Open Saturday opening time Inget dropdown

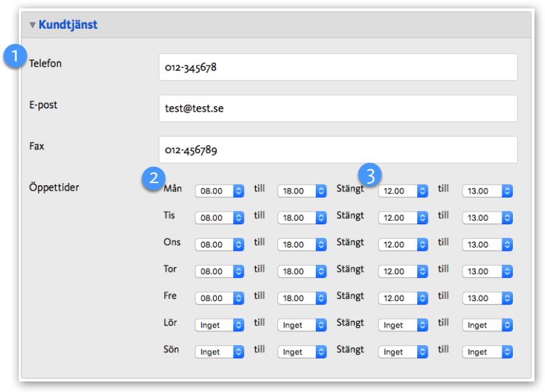point(219,325)
